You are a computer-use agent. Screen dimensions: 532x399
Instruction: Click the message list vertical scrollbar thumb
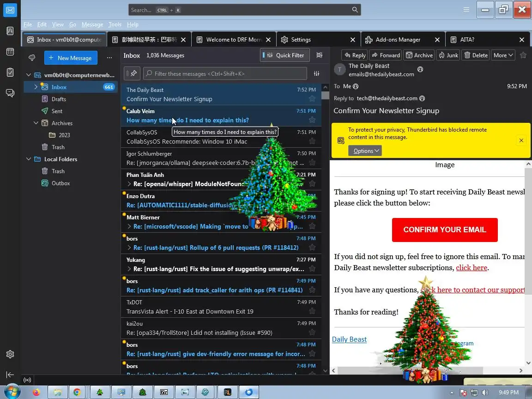[x=325, y=95]
